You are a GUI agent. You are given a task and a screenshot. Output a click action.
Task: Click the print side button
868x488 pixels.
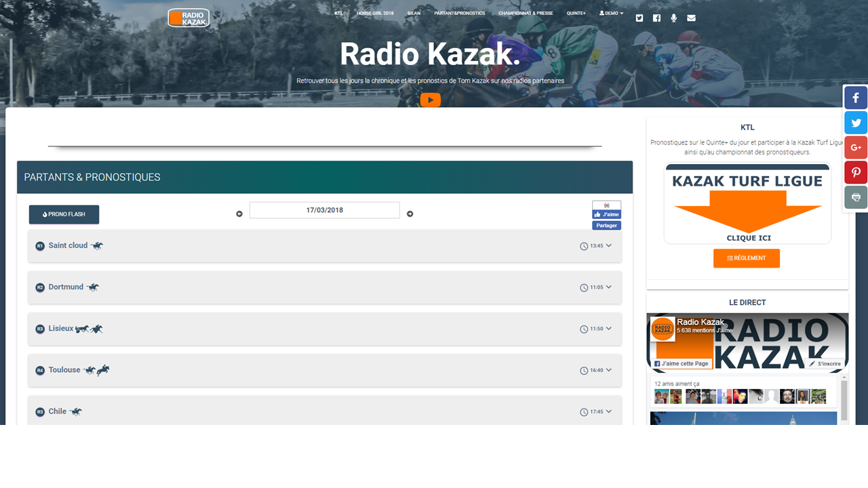tap(856, 197)
